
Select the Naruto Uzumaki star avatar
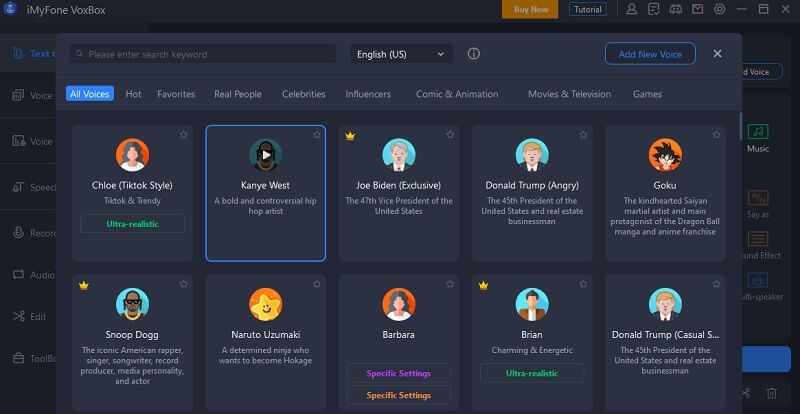click(266, 304)
